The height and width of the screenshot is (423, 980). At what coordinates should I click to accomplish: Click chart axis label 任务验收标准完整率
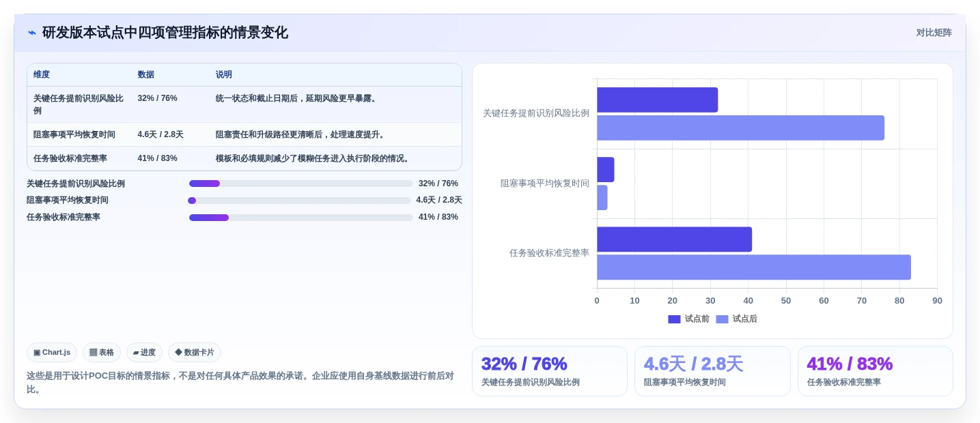[549, 253]
